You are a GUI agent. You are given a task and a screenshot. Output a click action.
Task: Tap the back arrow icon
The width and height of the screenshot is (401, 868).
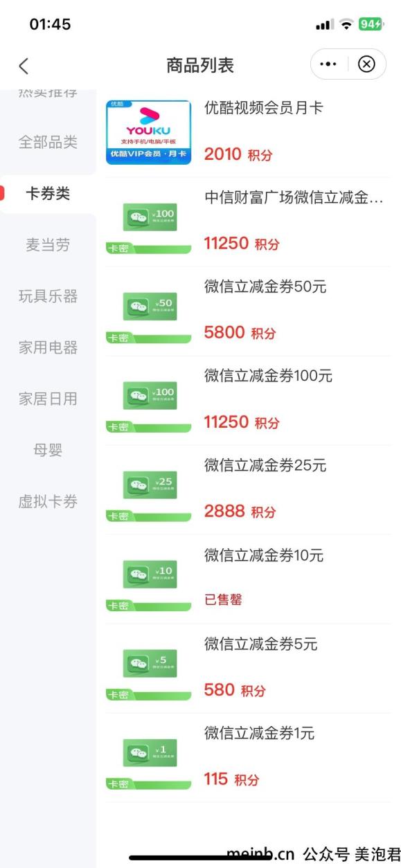coord(24,66)
